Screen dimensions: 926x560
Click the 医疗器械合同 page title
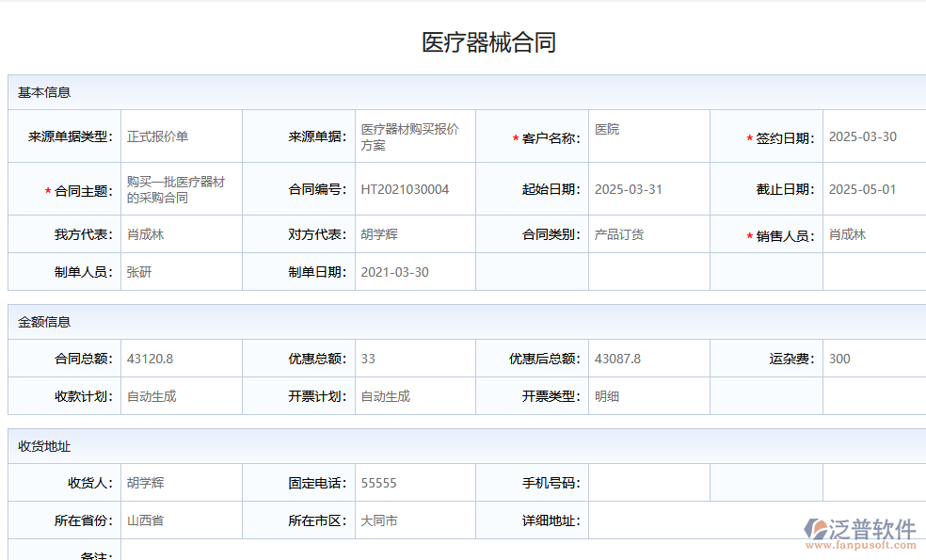[x=489, y=42]
